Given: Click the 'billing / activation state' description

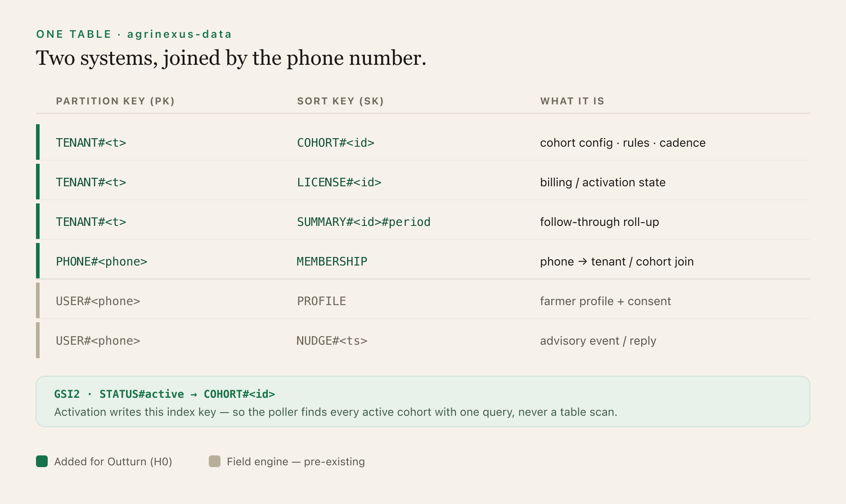Looking at the screenshot, I should (603, 182).
